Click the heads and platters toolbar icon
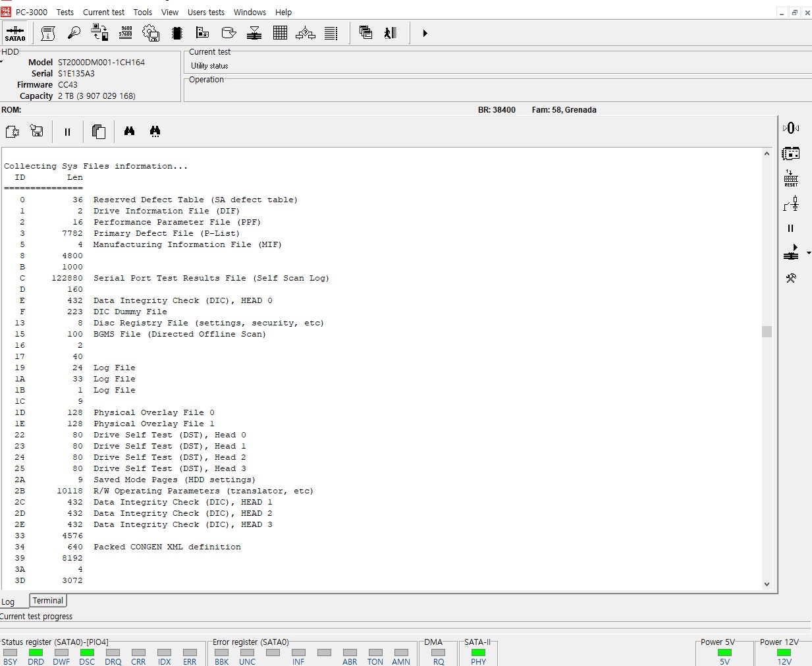This screenshot has width=812, height=666. [x=254, y=33]
